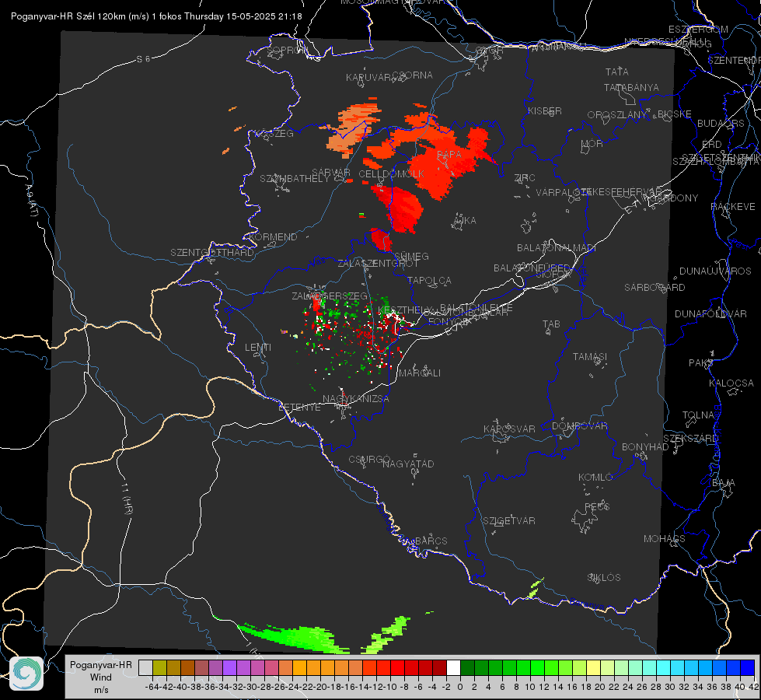This screenshot has height=700, width=761.
Task: Click the TAMASI city label
Action: click(590, 357)
